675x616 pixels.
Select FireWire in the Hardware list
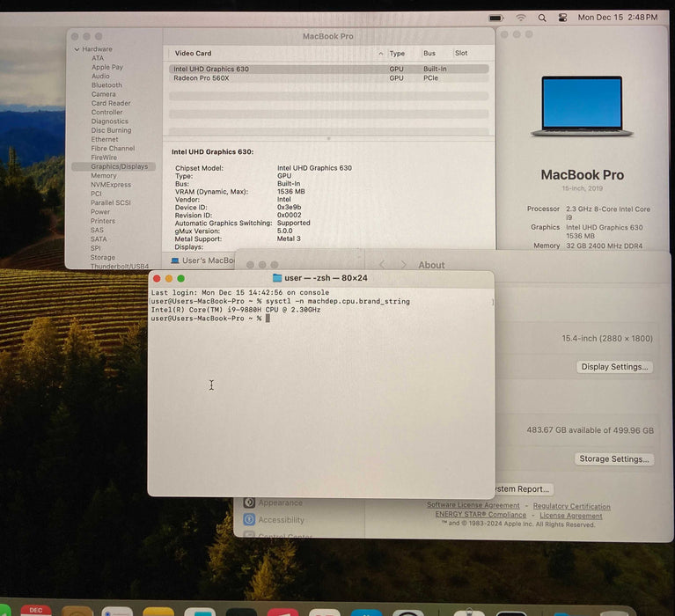click(104, 158)
